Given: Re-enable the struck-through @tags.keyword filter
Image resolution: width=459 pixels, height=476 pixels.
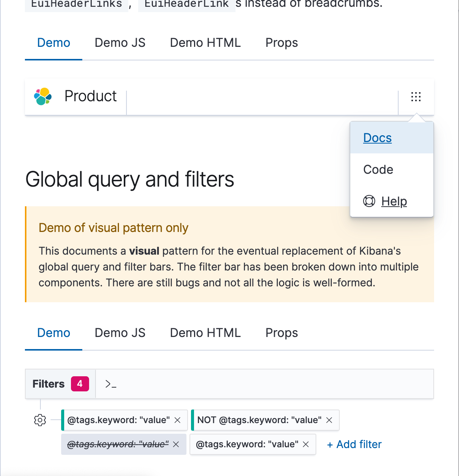Looking at the screenshot, I should (118, 445).
